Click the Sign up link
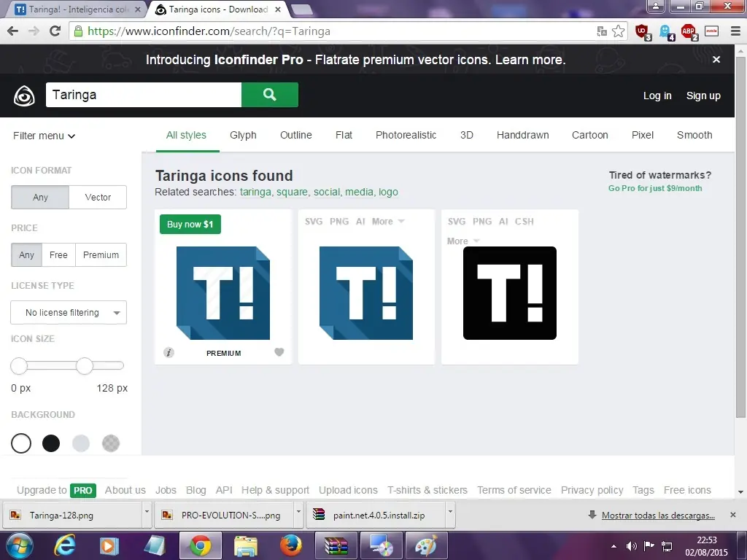 point(703,96)
